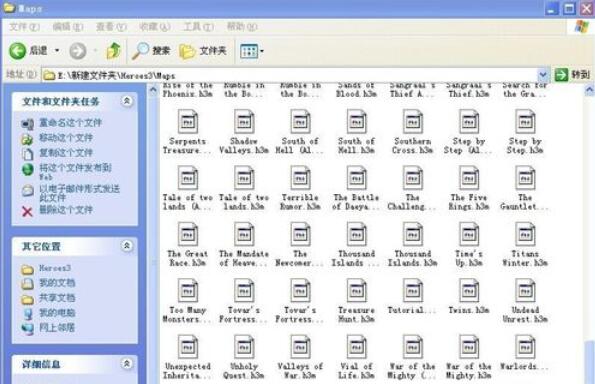Image resolution: width=595 pixels, height=384 pixels.
Task: Select The Five Kings.h3m file icon
Action: click(469, 178)
